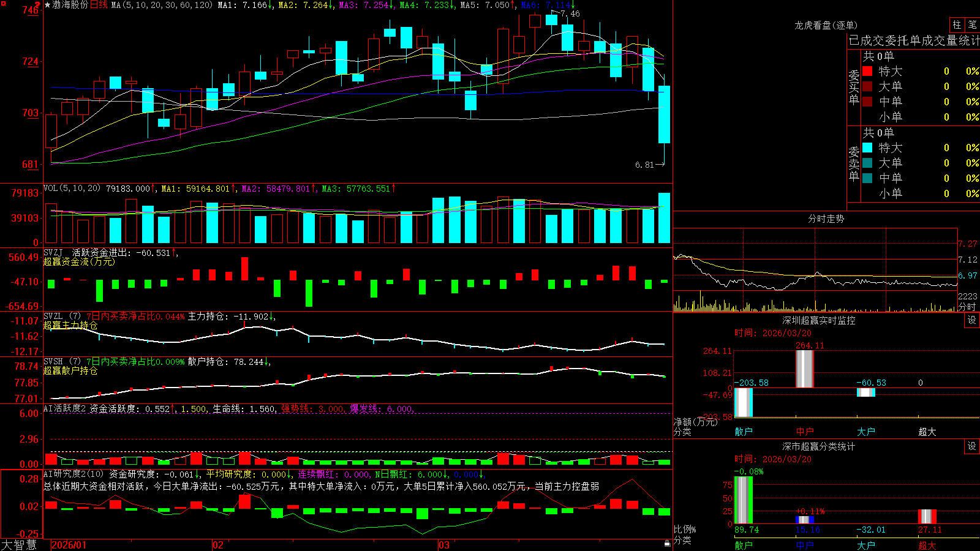The image size is (980, 551).
Task: Switch the order view to 笔 mode
Action: 973,24
